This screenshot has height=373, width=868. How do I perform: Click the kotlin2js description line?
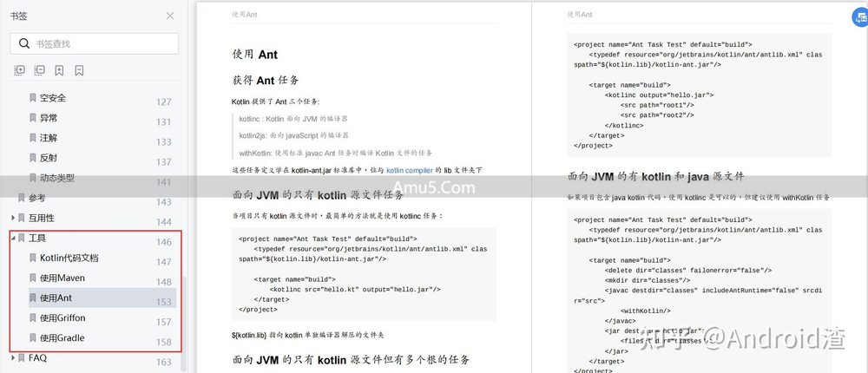pyautogui.click(x=294, y=135)
